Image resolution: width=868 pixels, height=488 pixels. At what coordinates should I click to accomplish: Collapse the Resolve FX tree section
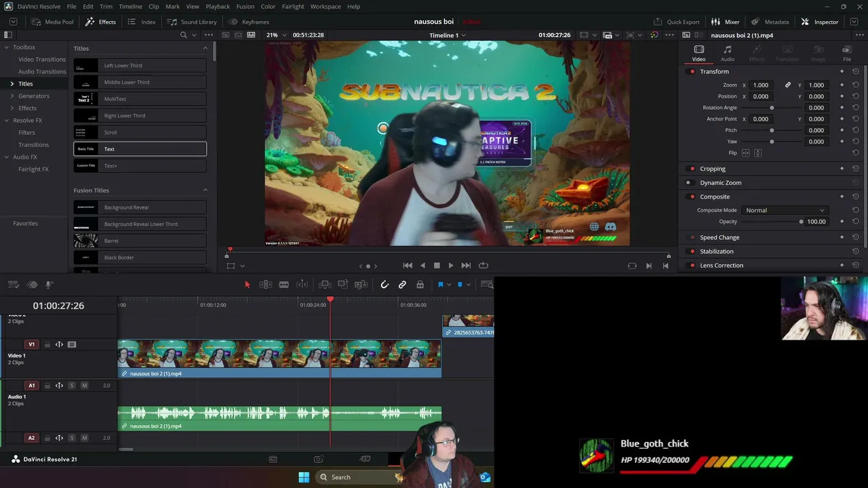(x=6, y=121)
